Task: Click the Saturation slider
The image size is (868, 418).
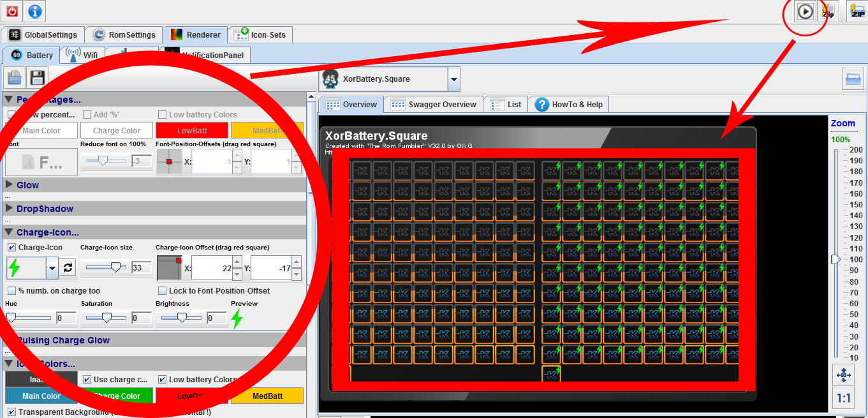Action: point(105,318)
